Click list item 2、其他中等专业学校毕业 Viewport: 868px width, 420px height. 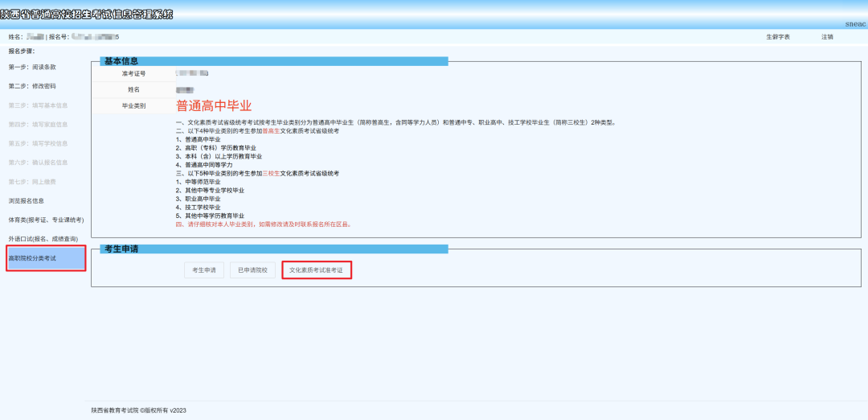tap(211, 190)
